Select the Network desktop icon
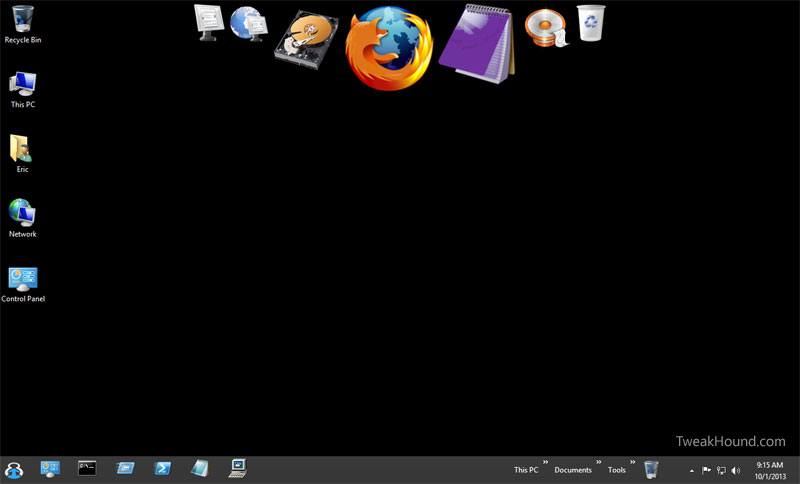Viewport: 800px width, 484px height. (22, 218)
